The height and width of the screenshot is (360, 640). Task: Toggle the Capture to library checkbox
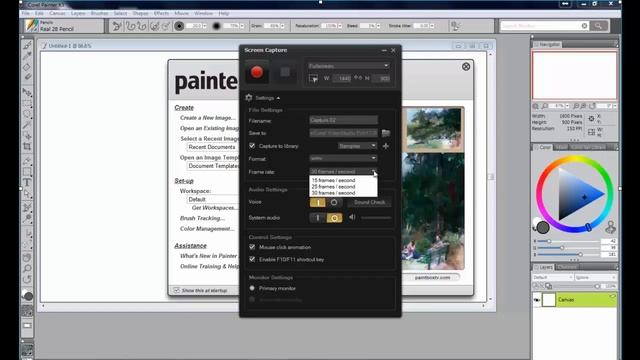tap(252, 146)
